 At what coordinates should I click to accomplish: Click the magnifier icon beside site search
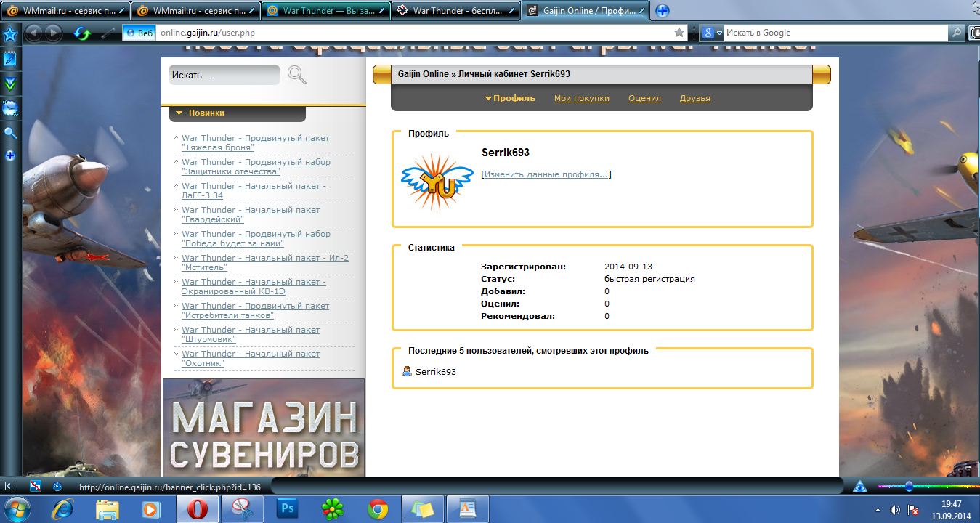click(x=297, y=75)
